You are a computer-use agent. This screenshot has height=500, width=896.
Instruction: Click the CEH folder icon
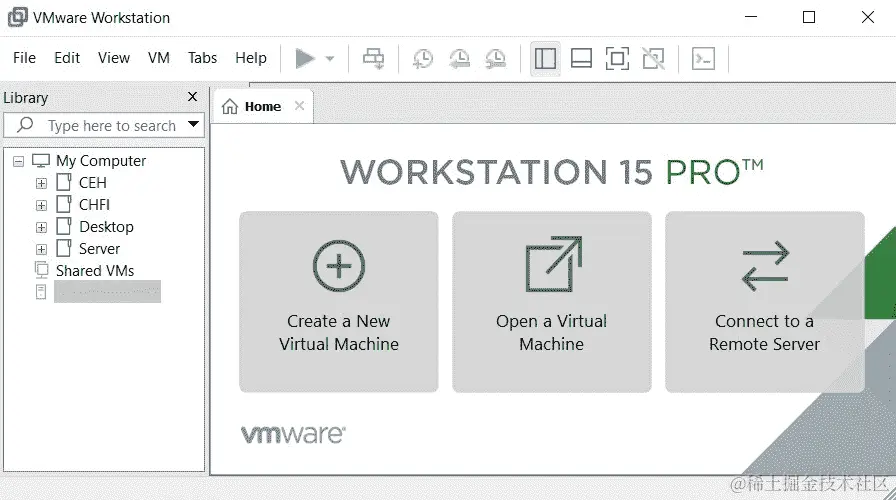coord(64,182)
